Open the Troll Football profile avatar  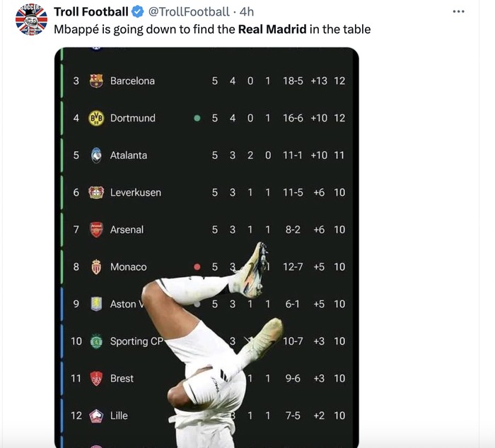click(31, 20)
